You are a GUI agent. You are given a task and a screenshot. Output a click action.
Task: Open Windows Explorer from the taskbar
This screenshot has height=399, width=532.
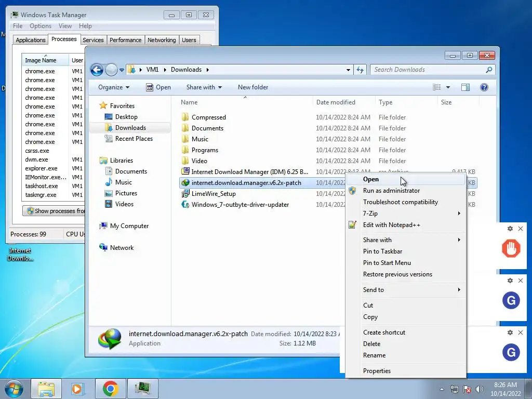coord(46,389)
